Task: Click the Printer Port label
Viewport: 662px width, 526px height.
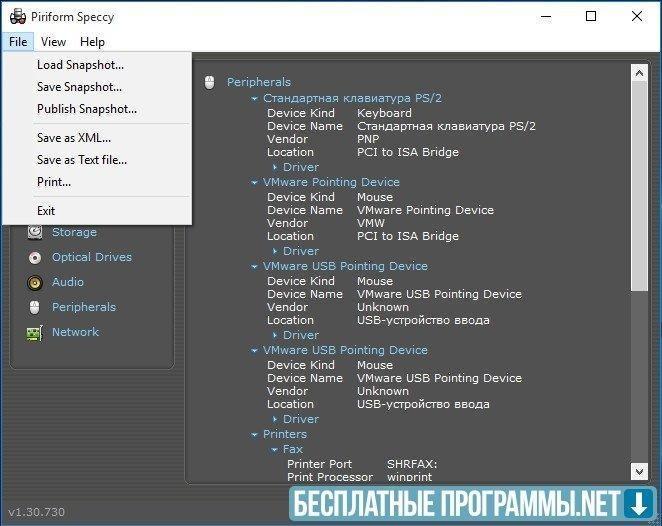Action: coord(319,464)
